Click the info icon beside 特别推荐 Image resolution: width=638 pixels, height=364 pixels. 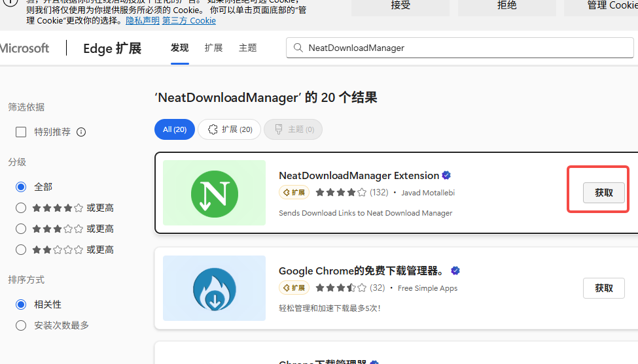click(81, 132)
